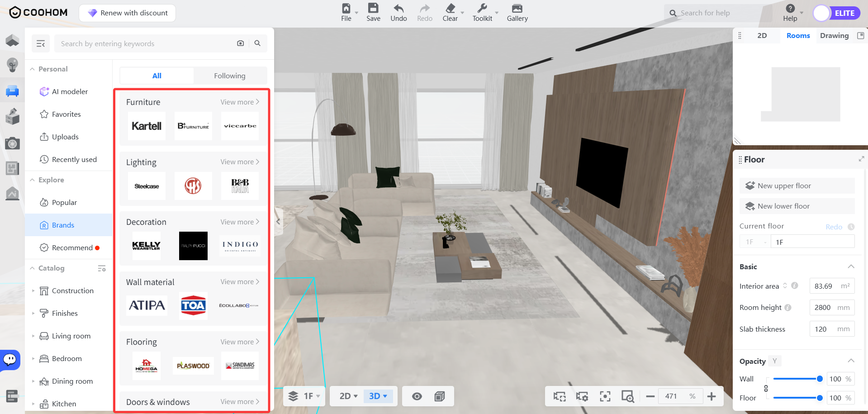Toggle Interior area type arrows

tap(785, 286)
